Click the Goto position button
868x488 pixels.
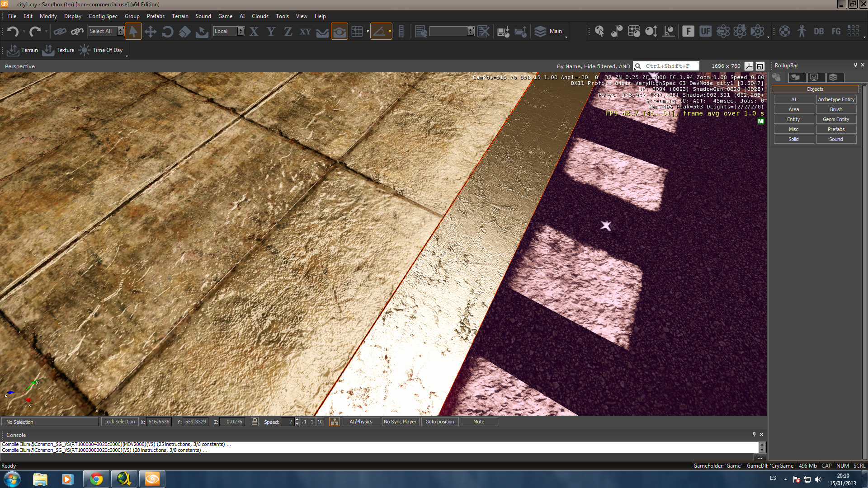point(439,422)
